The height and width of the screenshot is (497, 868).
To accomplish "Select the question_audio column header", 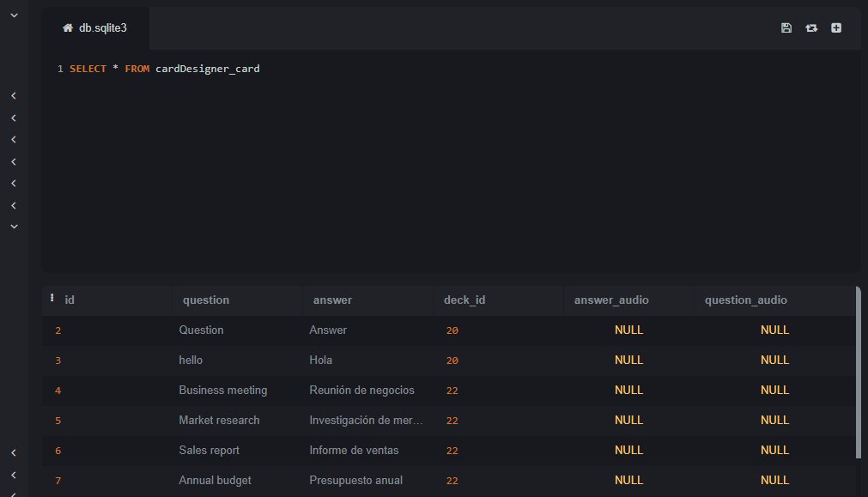I will pos(745,300).
